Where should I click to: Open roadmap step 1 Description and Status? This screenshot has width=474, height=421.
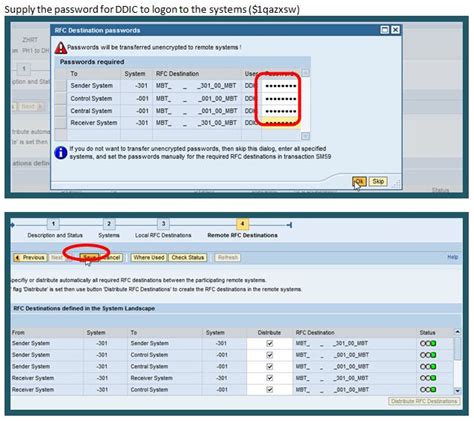click(53, 224)
